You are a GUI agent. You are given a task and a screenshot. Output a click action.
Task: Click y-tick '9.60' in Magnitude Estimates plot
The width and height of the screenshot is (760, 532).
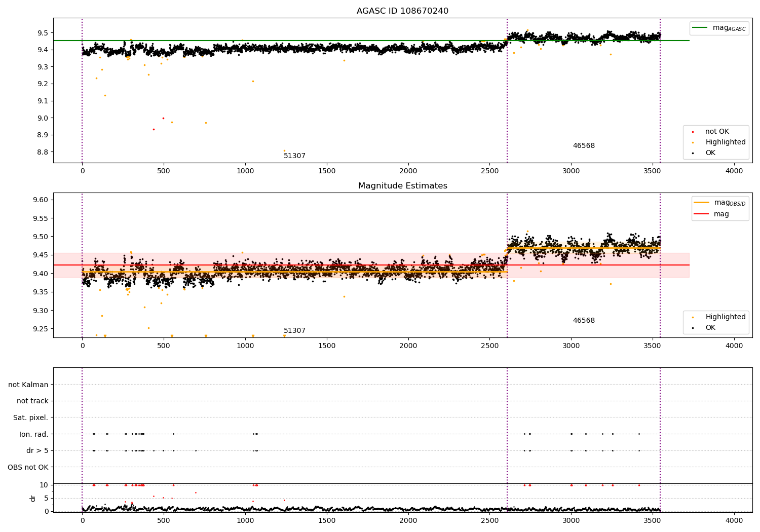[x=40, y=200]
